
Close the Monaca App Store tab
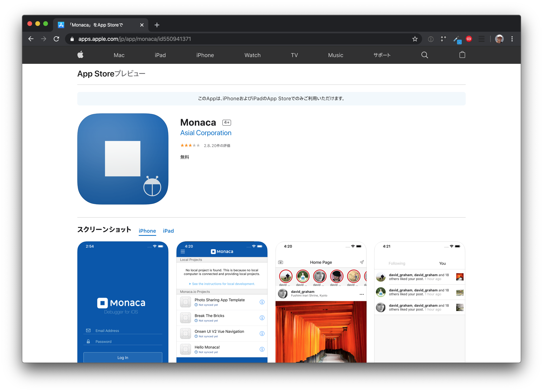[142, 25]
